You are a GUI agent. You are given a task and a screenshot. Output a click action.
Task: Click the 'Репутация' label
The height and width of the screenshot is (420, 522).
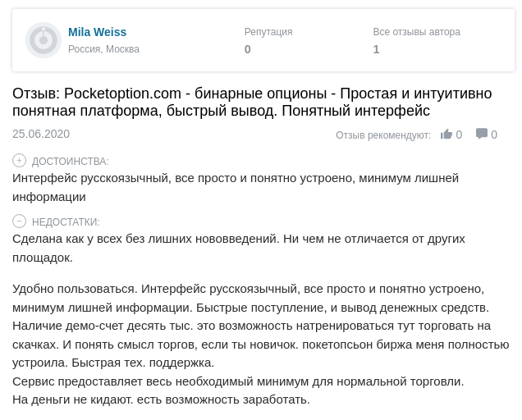268,32
